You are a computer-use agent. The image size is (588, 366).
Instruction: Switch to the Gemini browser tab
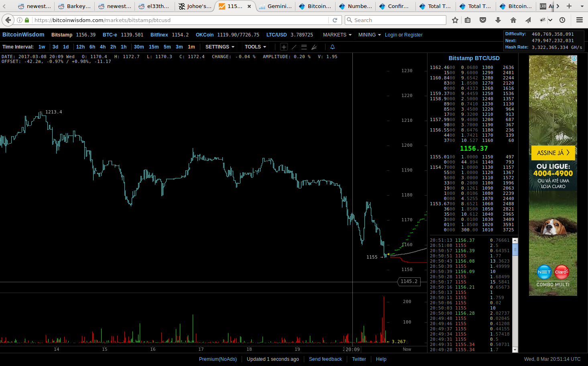[x=275, y=6]
